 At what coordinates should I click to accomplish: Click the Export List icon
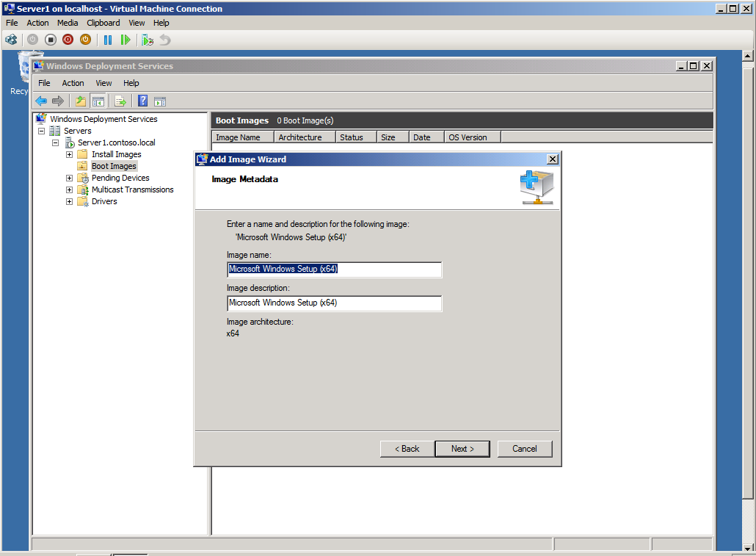[120, 101]
